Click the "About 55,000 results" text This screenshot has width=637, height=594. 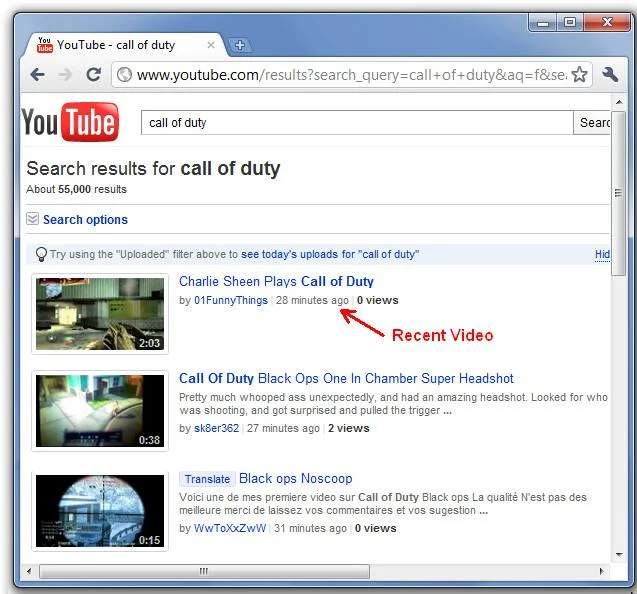pyautogui.click(x=76, y=189)
